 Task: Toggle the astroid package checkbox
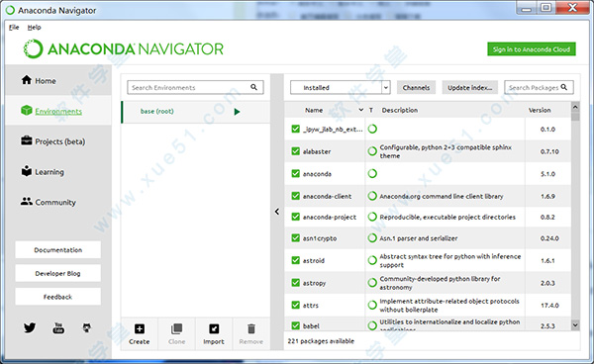pyautogui.click(x=295, y=260)
